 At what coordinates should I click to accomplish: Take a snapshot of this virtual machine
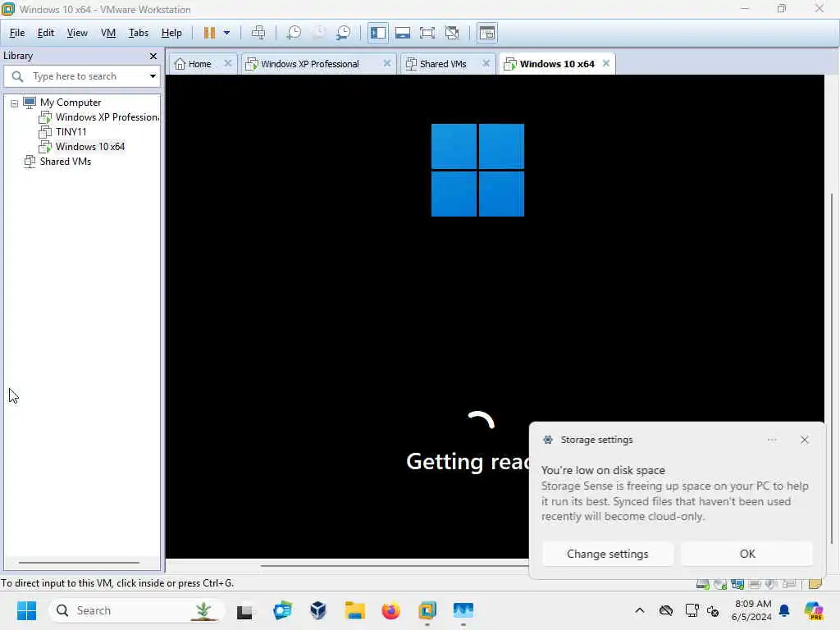(294, 33)
